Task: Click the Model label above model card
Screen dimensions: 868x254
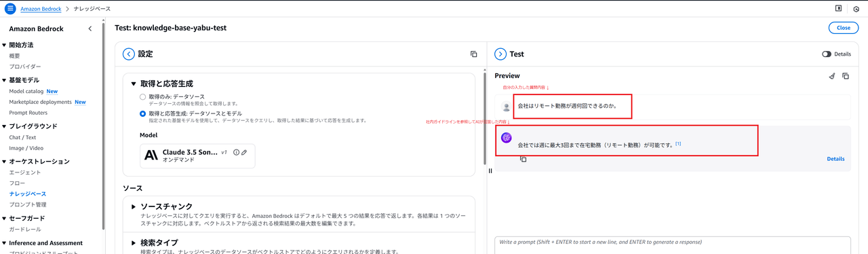Action: tap(149, 135)
